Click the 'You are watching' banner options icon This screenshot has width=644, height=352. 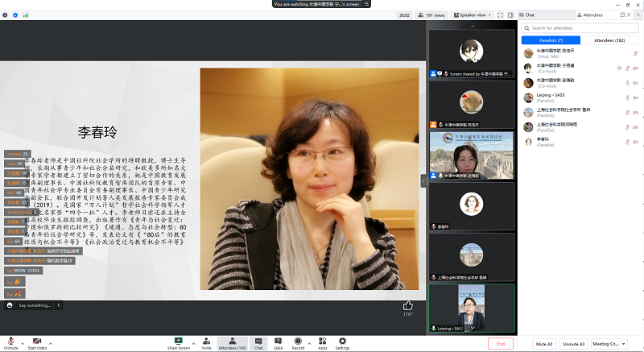coord(366,4)
